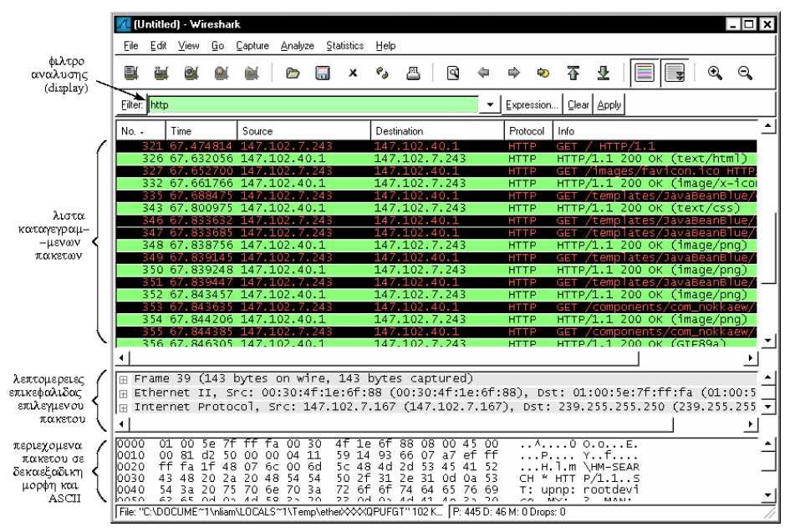Jump to first packet icon

573,73
